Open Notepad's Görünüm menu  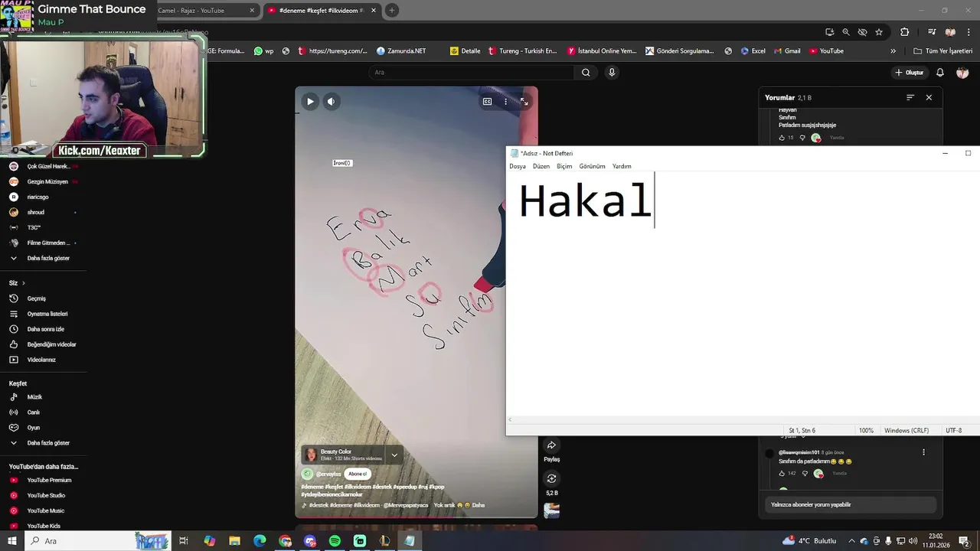point(592,166)
